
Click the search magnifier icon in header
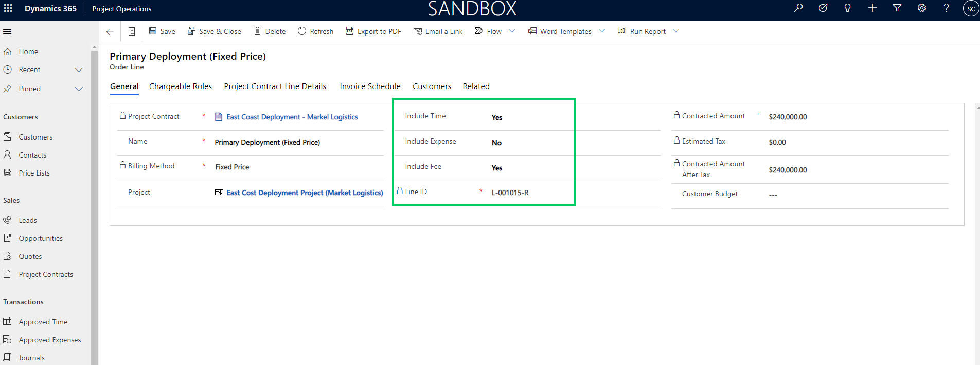tap(798, 8)
